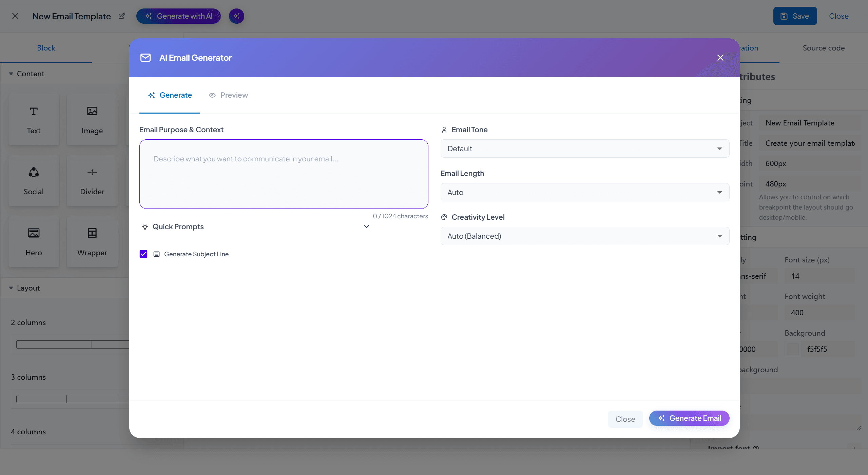Open the Email Tone dropdown
The height and width of the screenshot is (475, 868).
pos(584,149)
